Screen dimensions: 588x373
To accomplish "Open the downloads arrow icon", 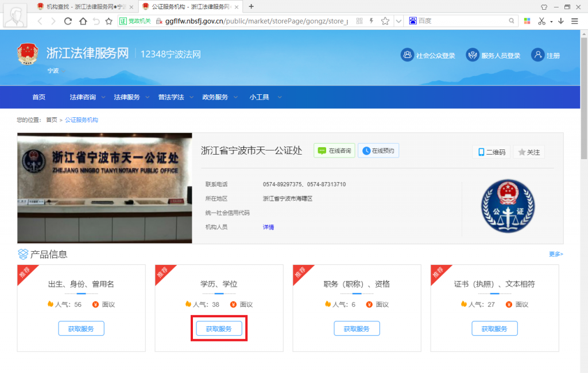I will (x=561, y=21).
